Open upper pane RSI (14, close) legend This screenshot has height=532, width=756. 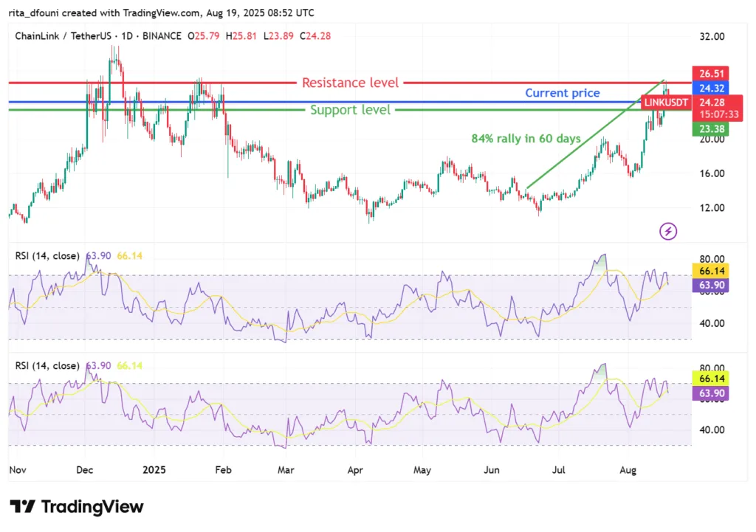47,256
